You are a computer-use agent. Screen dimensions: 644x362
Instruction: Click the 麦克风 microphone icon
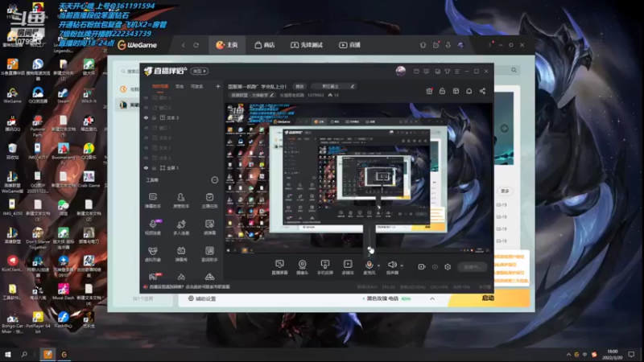369,267
